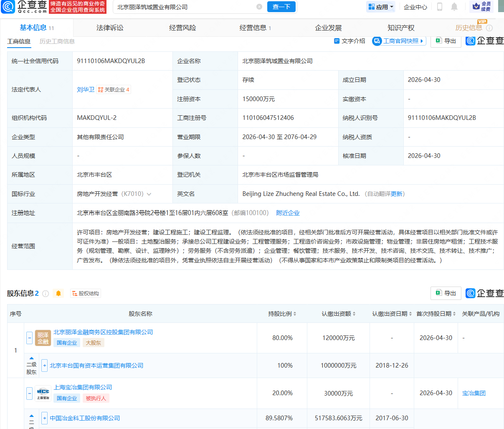
Task: Open the 经营信息 tab
Action: (x=255, y=28)
